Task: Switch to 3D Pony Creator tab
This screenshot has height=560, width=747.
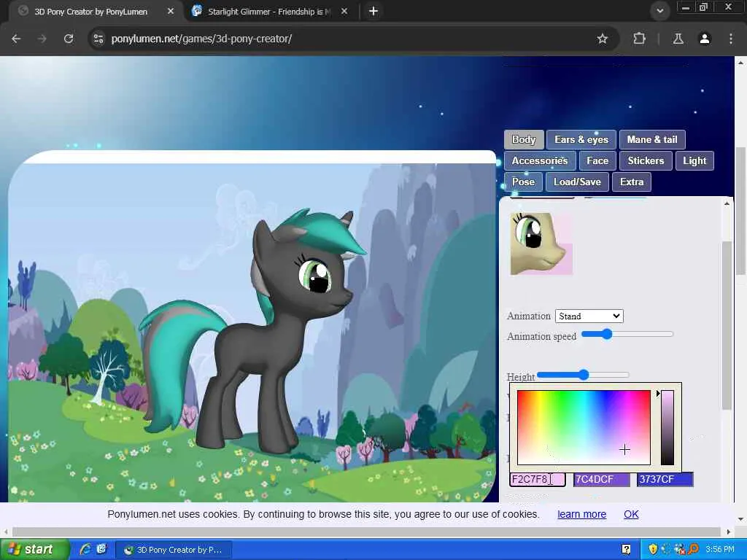Action: pyautogui.click(x=90, y=12)
